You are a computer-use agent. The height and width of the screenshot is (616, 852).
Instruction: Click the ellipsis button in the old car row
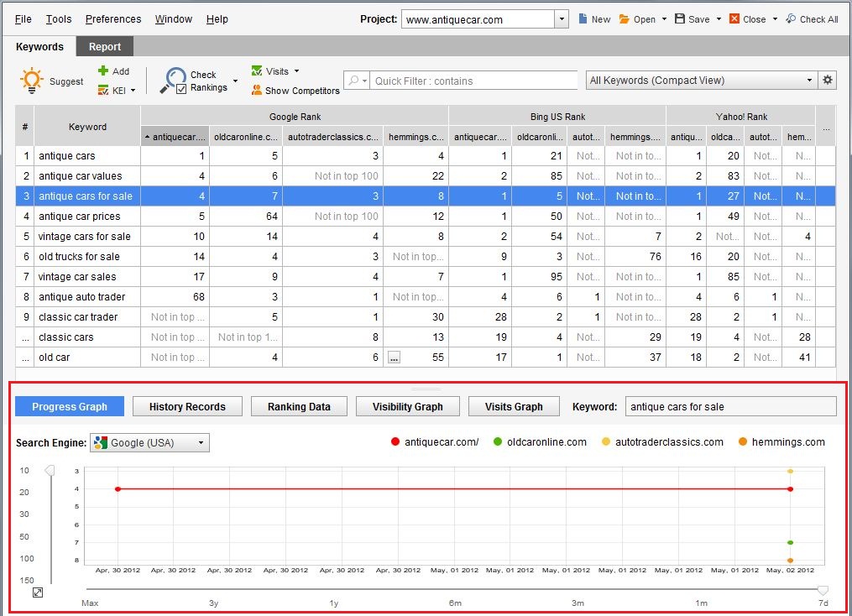click(395, 358)
